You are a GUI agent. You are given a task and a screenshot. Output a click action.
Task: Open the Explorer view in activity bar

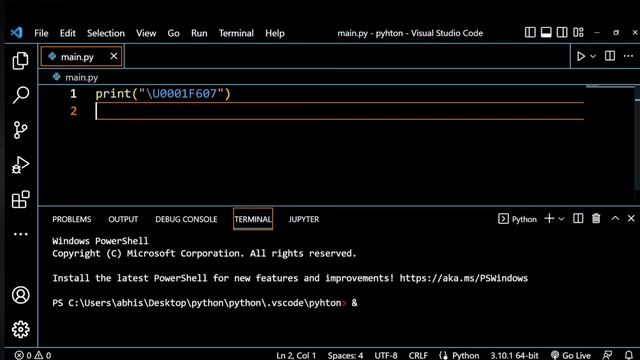pos(20,61)
